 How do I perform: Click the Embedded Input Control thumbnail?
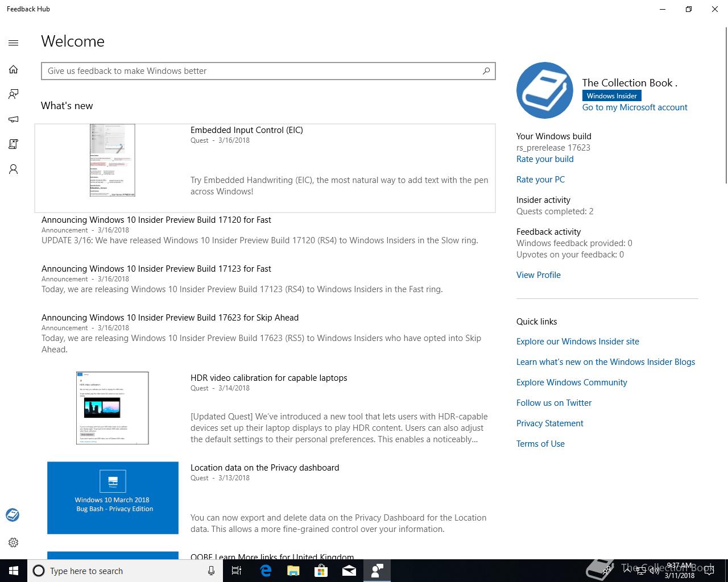point(113,160)
